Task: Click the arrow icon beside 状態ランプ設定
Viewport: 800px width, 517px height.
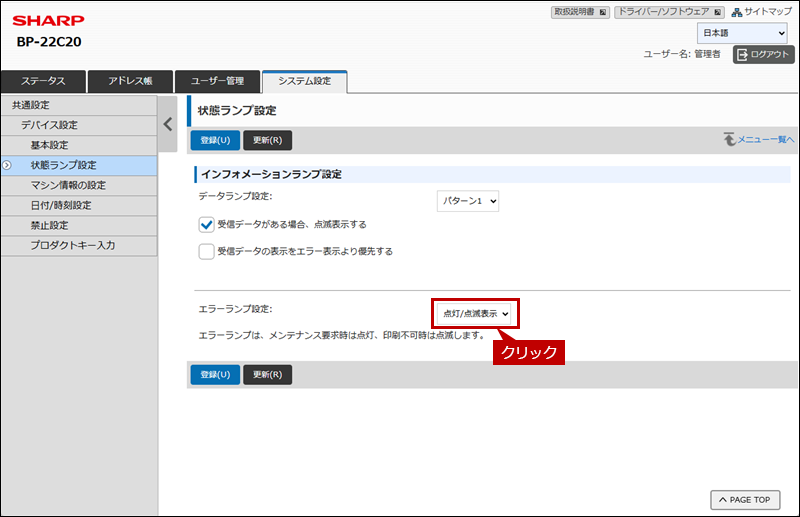Action: [x=7, y=165]
